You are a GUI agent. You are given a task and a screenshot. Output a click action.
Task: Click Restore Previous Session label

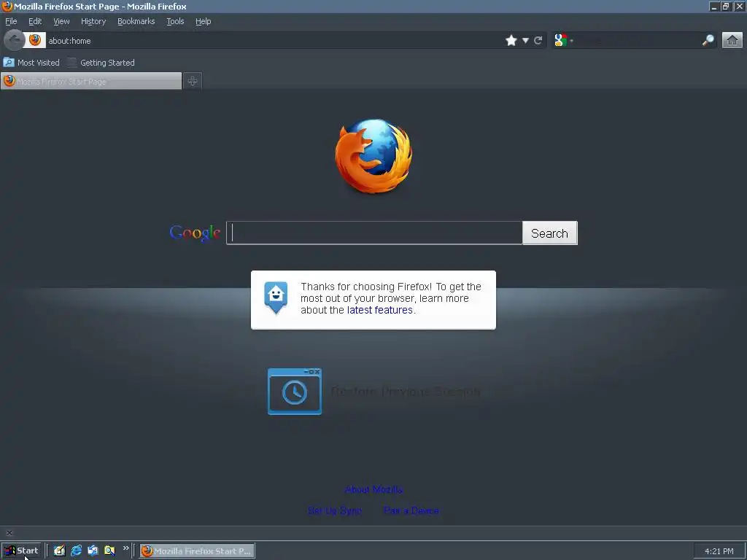pyautogui.click(x=406, y=392)
